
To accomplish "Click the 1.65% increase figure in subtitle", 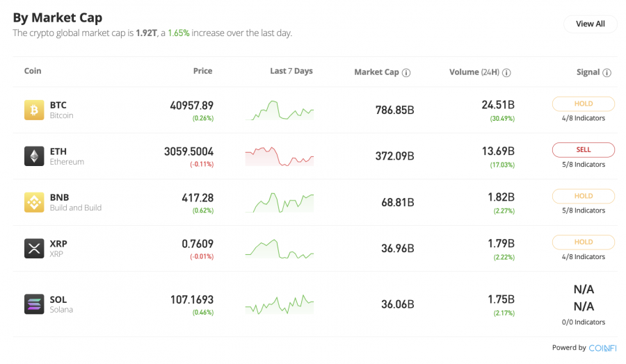I will (179, 33).
